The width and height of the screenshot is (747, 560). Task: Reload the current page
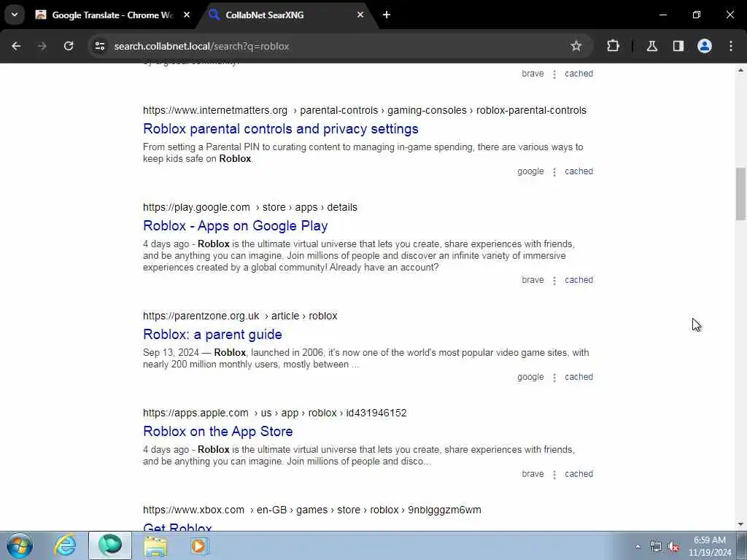(69, 46)
